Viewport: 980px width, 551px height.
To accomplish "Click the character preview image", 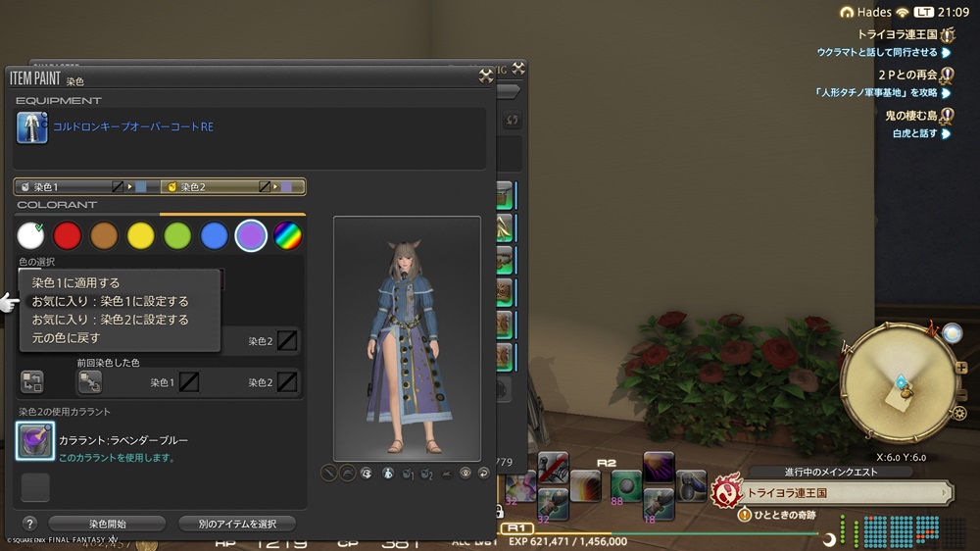I will click(407, 338).
